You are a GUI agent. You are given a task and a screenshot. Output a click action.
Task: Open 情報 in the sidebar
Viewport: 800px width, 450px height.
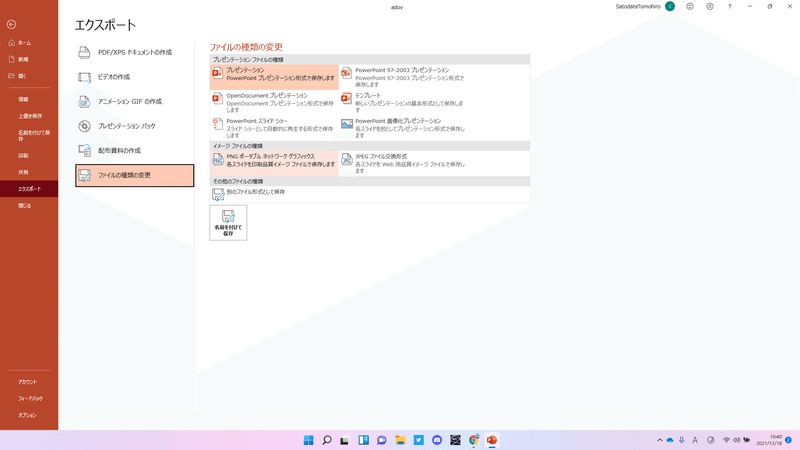[29, 99]
